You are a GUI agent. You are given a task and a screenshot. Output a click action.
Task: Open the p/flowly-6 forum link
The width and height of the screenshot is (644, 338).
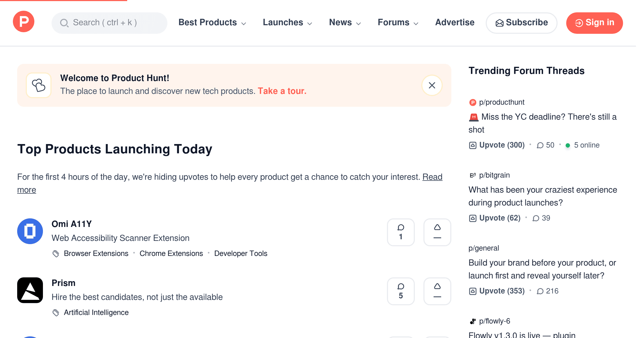point(495,321)
